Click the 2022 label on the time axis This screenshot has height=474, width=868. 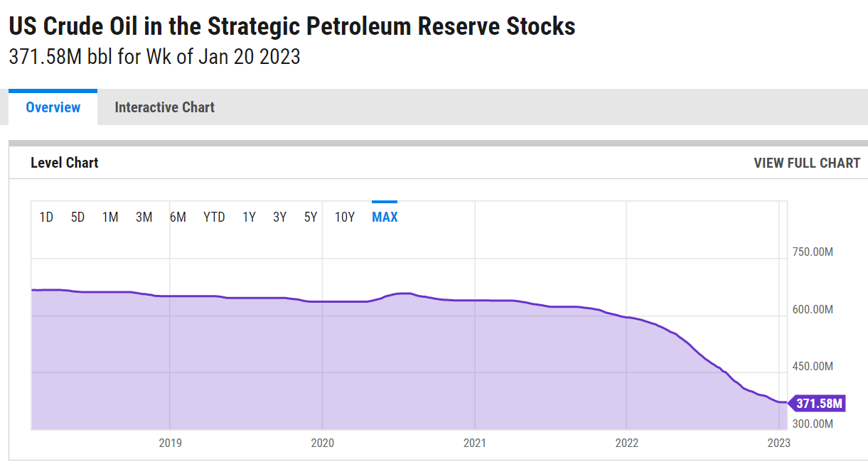[626, 443]
